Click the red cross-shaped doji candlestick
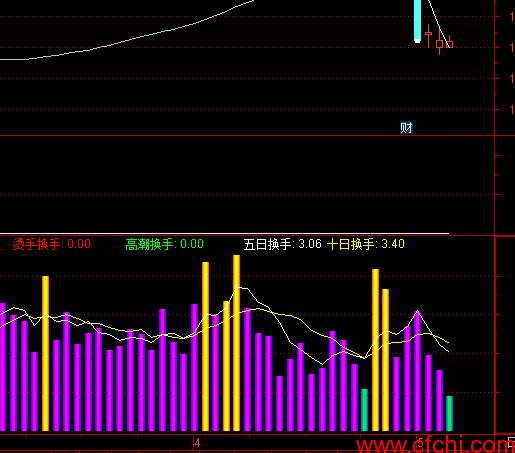 pyautogui.click(x=429, y=35)
